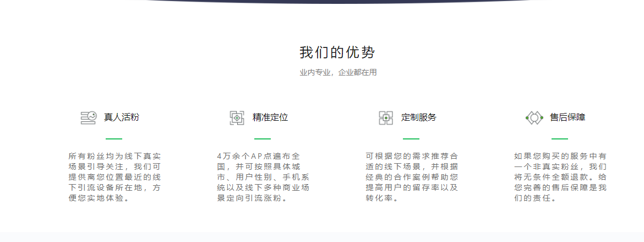The image size is (644, 242).
Task: Select the 定制服务 heading
Action: tap(419, 117)
